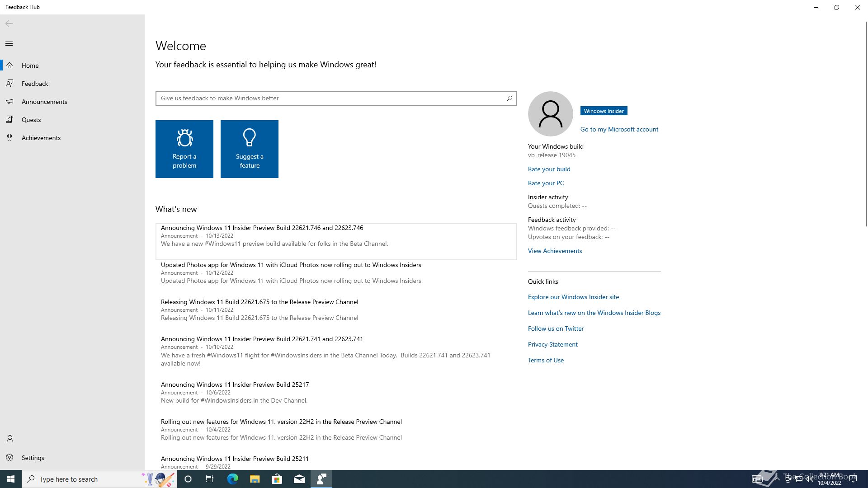The width and height of the screenshot is (868, 488).
Task: Open Microsoft Edge from the taskbar
Action: (x=232, y=479)
